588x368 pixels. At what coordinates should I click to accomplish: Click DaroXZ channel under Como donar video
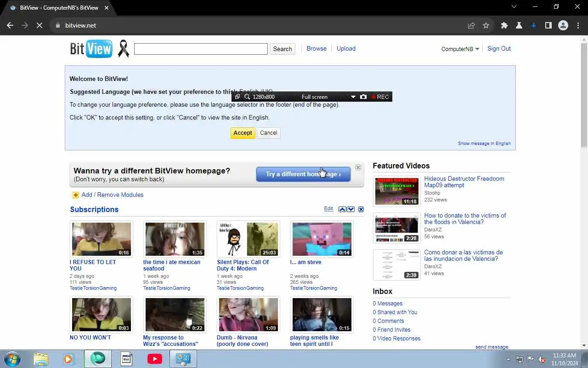[x=433, y=266]
